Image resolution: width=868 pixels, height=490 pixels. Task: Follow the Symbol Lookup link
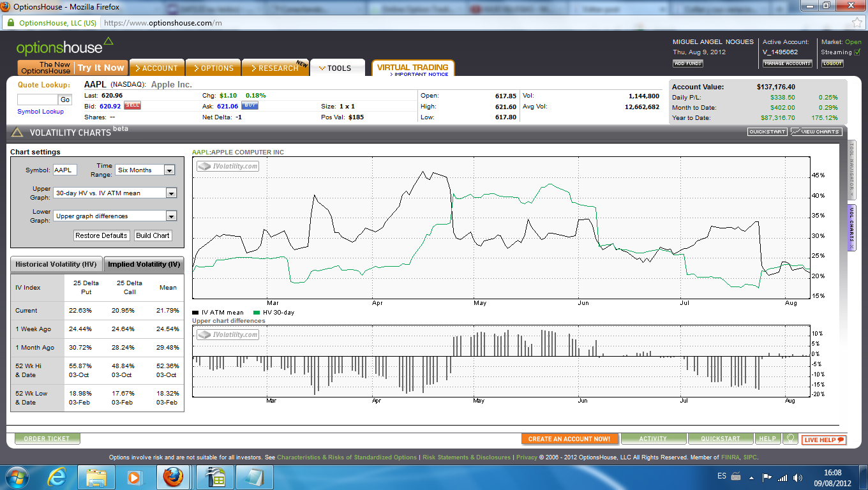point(40,112)
